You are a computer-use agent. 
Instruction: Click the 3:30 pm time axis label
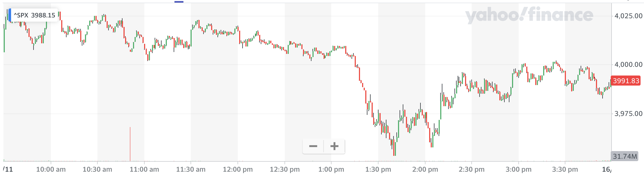(x=565, y=170)
